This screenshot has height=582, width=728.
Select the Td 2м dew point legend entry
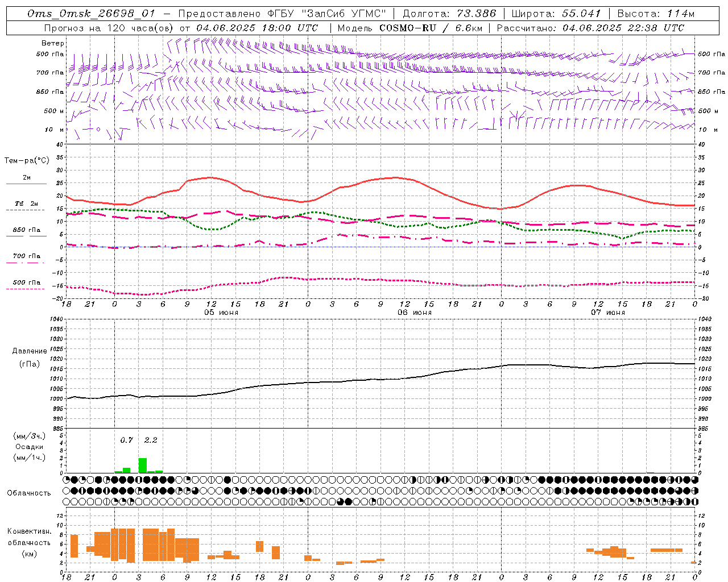click(x=26, y=203)
